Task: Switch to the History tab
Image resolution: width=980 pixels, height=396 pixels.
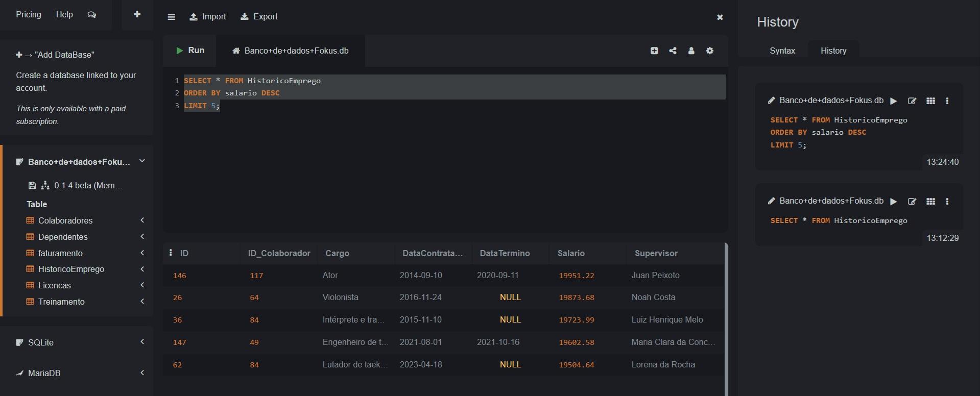Action: click(833, 51)
